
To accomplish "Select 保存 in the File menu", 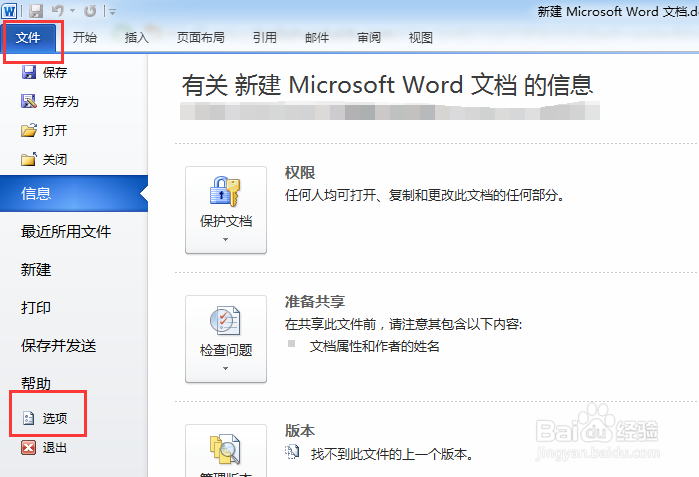I will click(55, 72).
